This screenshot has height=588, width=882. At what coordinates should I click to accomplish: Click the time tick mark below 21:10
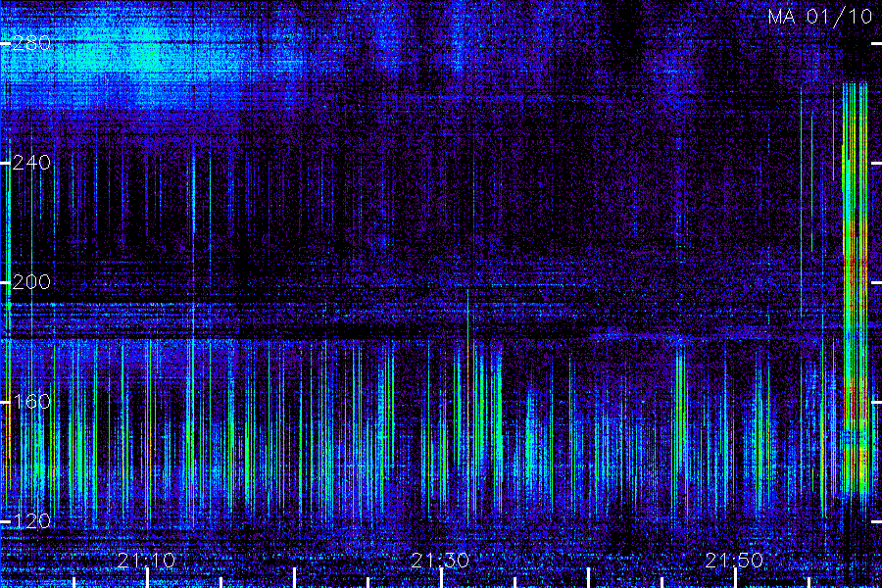147,578
